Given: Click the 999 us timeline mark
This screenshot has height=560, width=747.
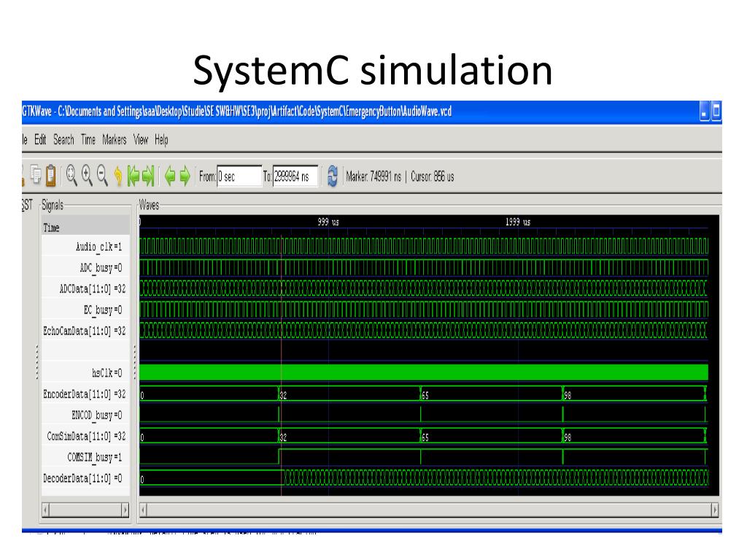Looking at the screenshot, I should click(x=328, y=222).
